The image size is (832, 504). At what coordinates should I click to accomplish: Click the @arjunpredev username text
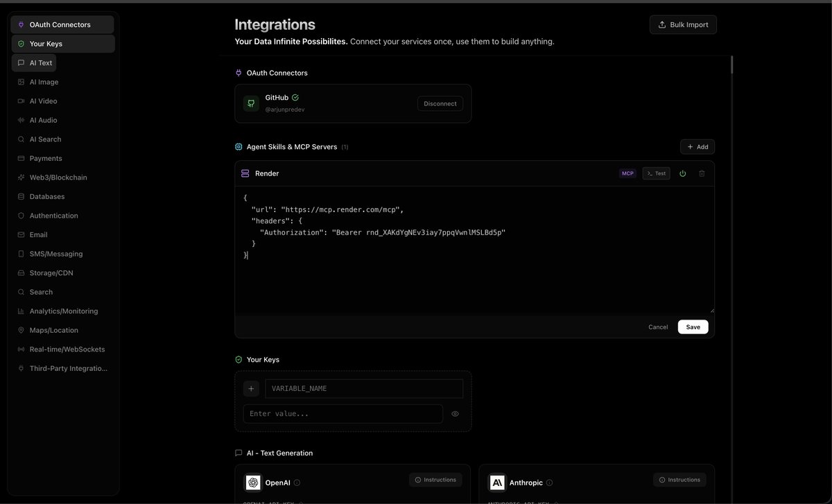click(x=285, y=110)
